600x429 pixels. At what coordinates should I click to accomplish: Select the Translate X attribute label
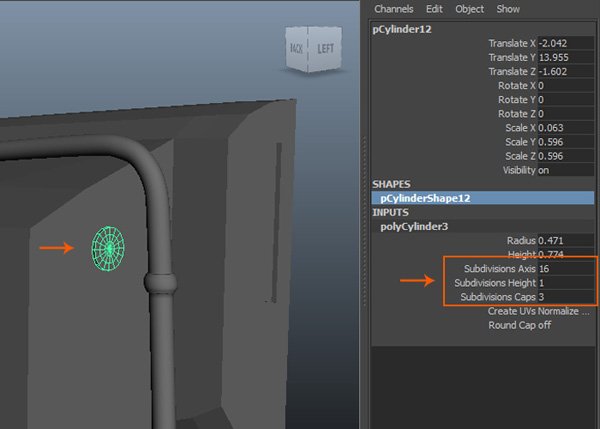[x=512, y=43]
